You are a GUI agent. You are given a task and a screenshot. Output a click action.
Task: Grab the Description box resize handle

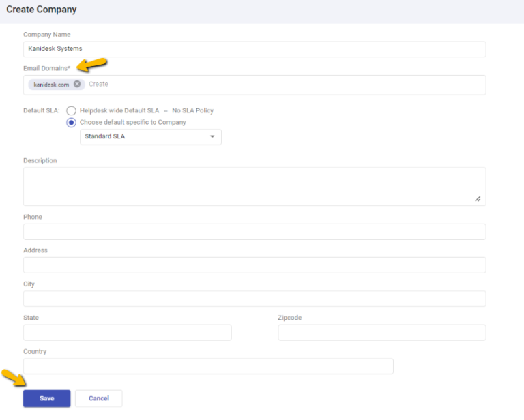pyautogui.click(x=478, y=199)
